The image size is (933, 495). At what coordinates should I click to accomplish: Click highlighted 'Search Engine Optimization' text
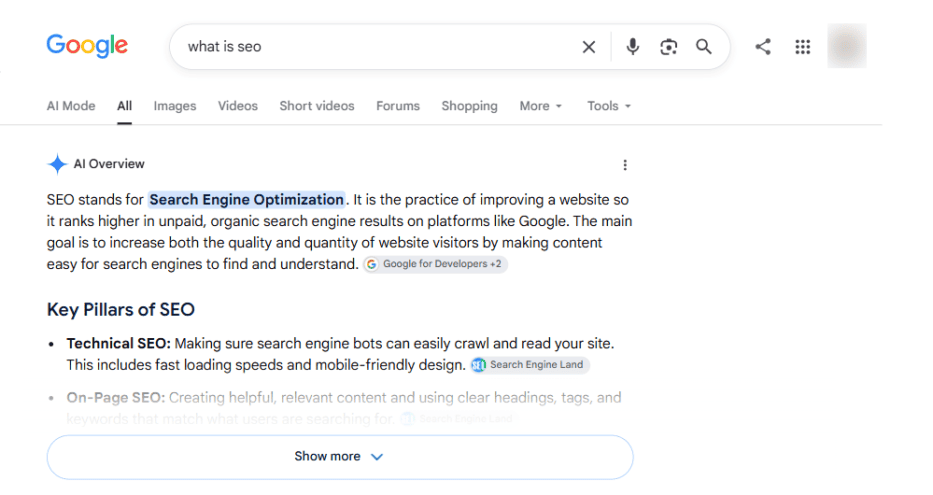tap(246, 199)
